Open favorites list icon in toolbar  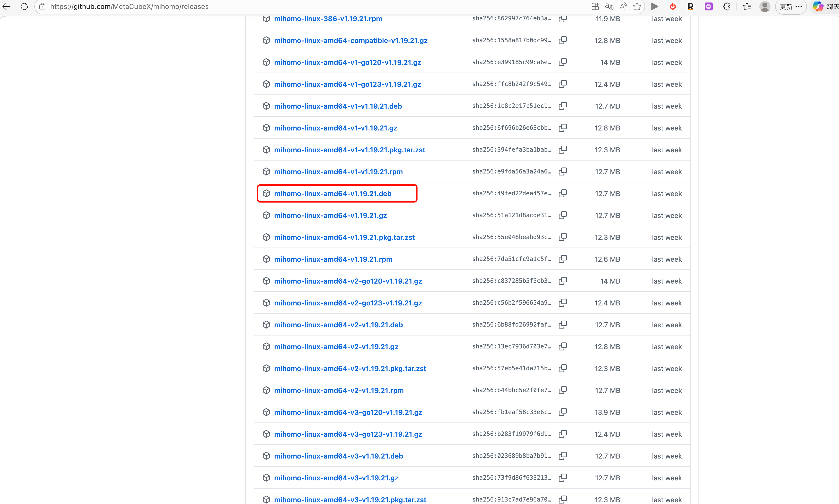coord(746,6)
